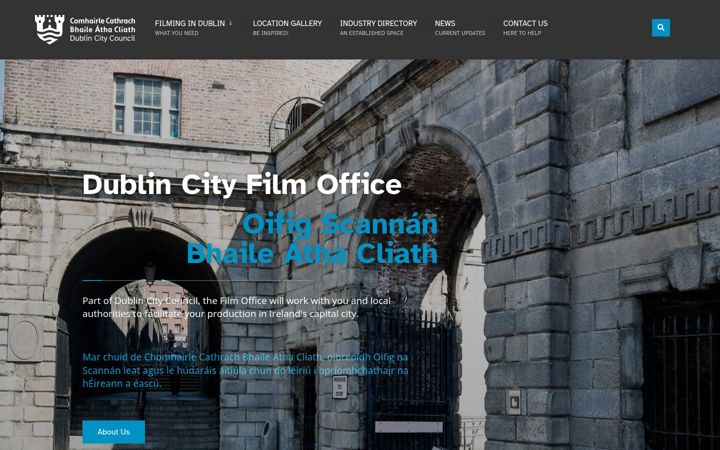Click the Dublin City Film Office heading
Screen dimensions: 720x450
pos(242,185)
